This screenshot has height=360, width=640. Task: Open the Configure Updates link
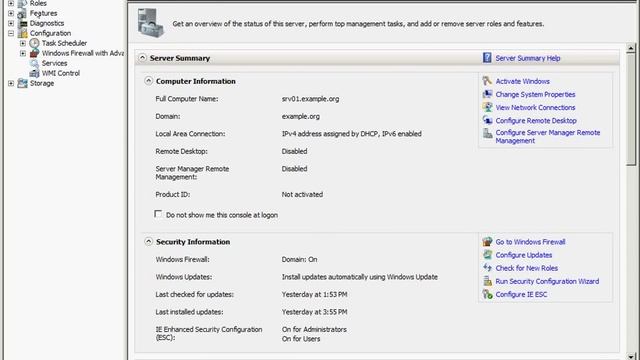(x=524, y=255)
